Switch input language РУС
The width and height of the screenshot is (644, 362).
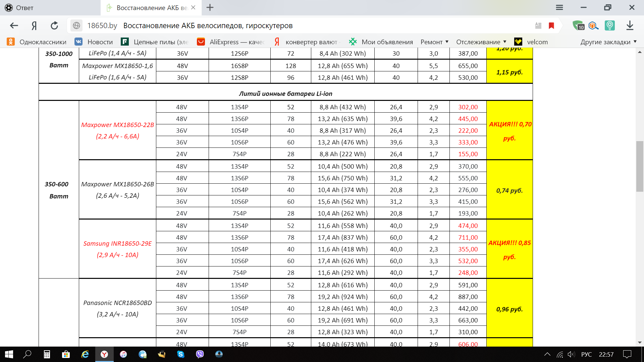tap(586, 354)
